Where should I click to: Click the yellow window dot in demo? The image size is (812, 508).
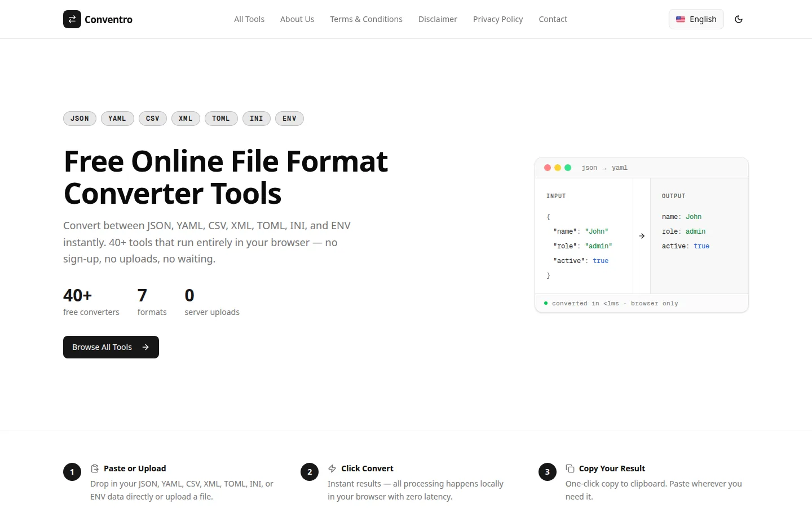[x=558, y=168]
